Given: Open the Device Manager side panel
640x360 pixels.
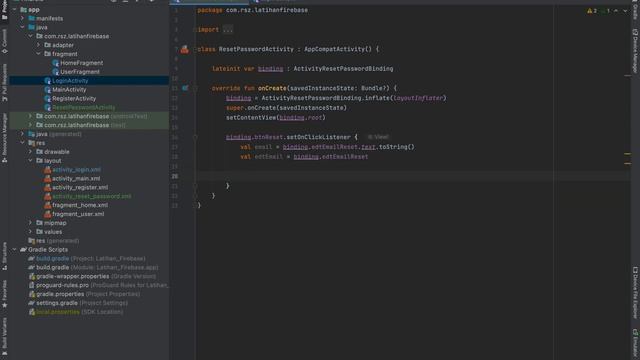Looking at the screenshot, I should click(x=635, y=51).
